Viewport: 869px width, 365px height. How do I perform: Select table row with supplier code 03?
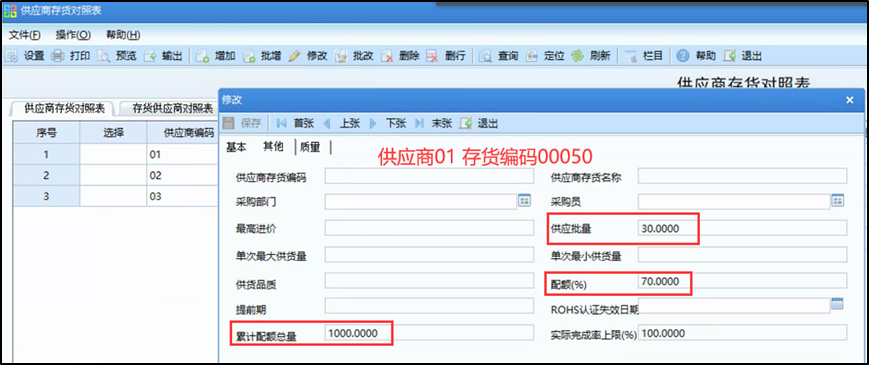[115, 197]
